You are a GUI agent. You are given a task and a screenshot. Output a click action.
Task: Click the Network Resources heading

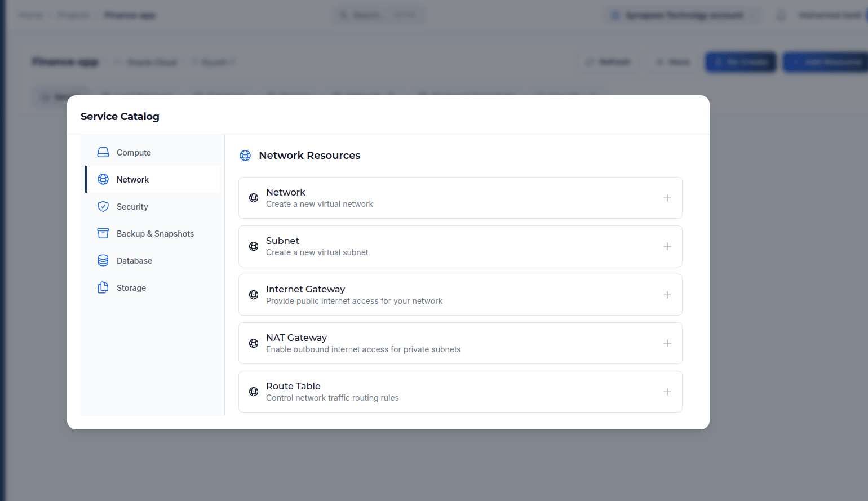click(309, 156)
